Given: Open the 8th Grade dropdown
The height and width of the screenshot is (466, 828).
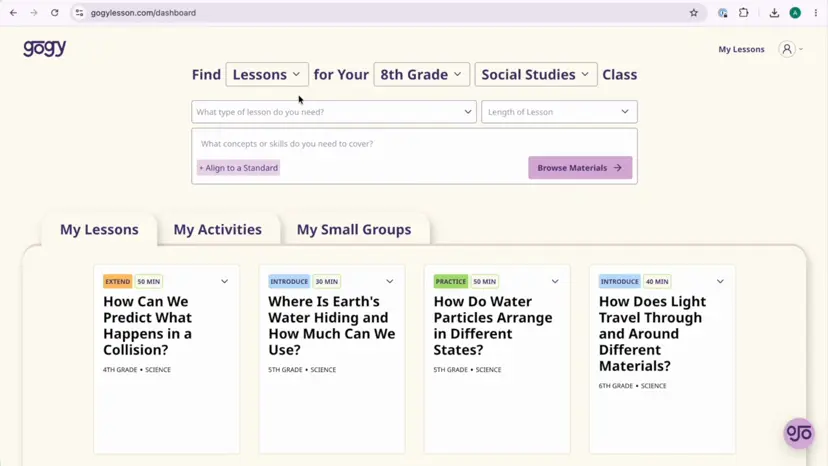Looking at the screenshot, I should pos(421,74).
